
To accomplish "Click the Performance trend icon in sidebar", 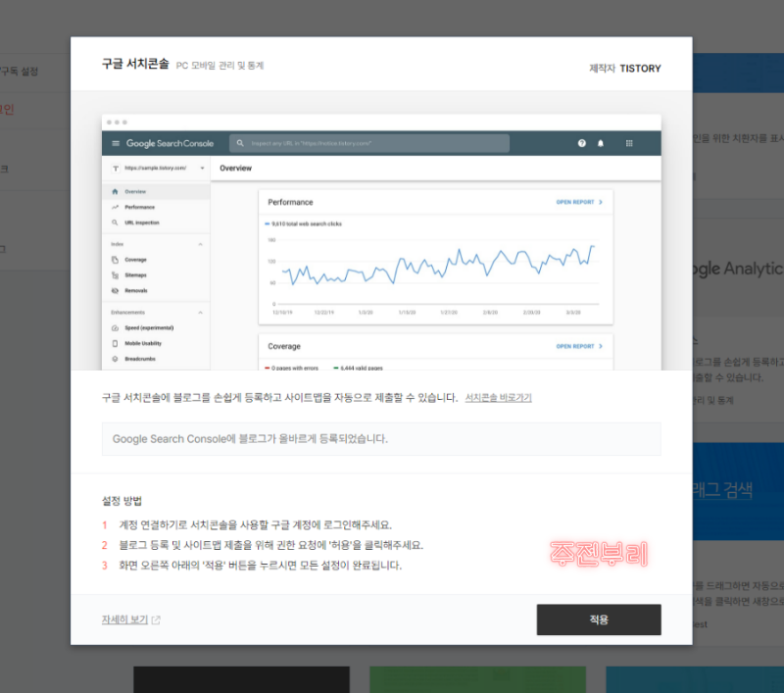I will click(115, 207).
